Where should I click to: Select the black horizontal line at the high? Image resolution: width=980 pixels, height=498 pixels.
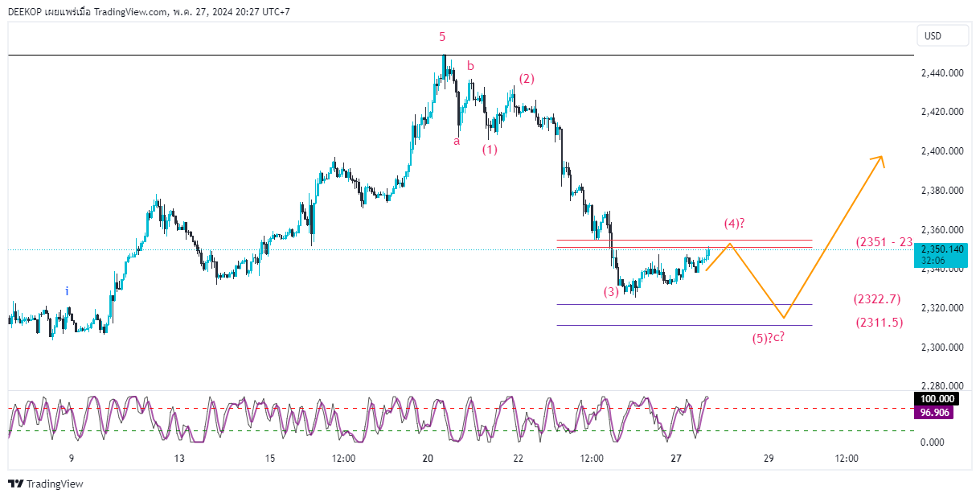[x=461, y=55]
